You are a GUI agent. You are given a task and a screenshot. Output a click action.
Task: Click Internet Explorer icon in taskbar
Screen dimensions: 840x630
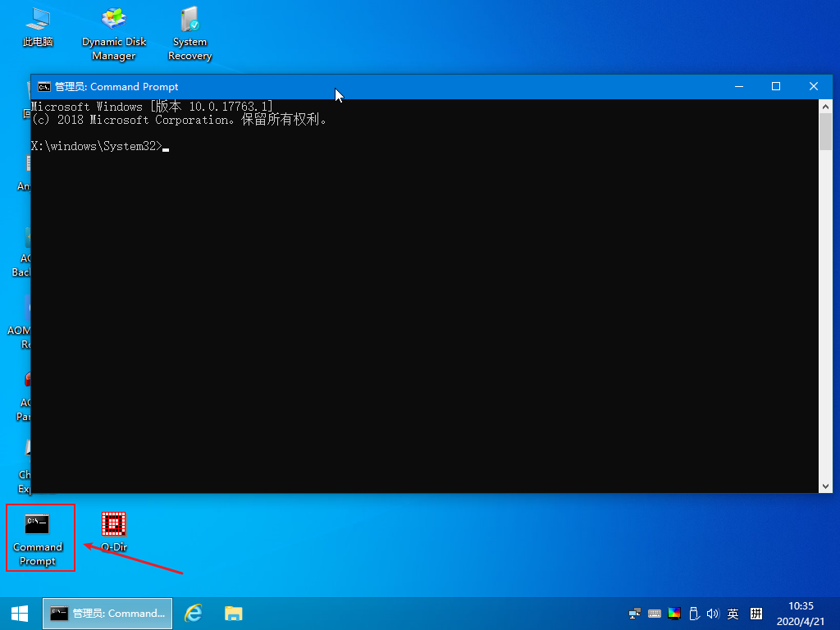194,613
